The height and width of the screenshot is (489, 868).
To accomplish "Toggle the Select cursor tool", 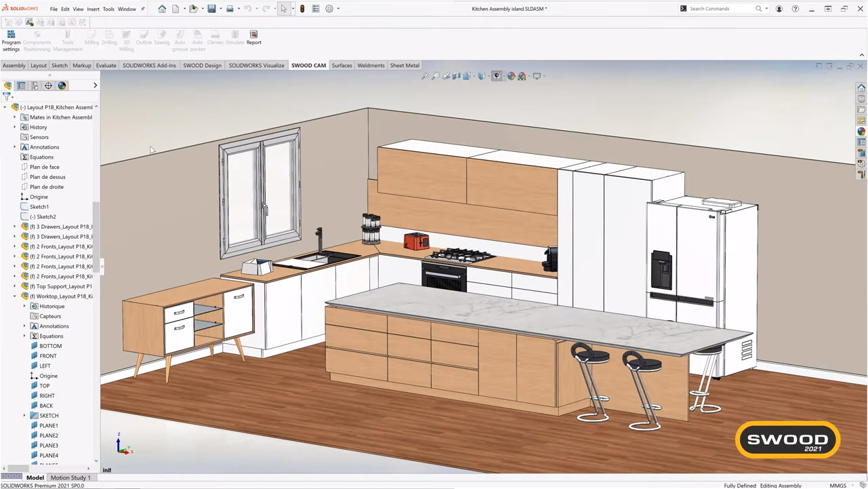I will [284, 9].
